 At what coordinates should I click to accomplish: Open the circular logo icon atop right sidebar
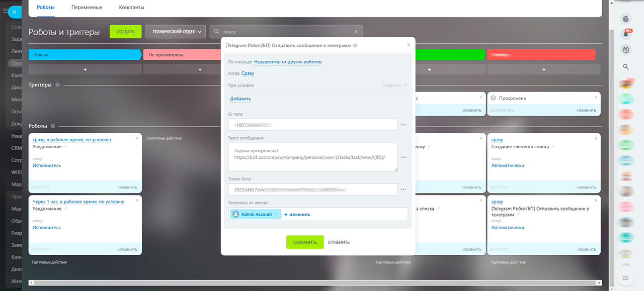pos(626,19)
